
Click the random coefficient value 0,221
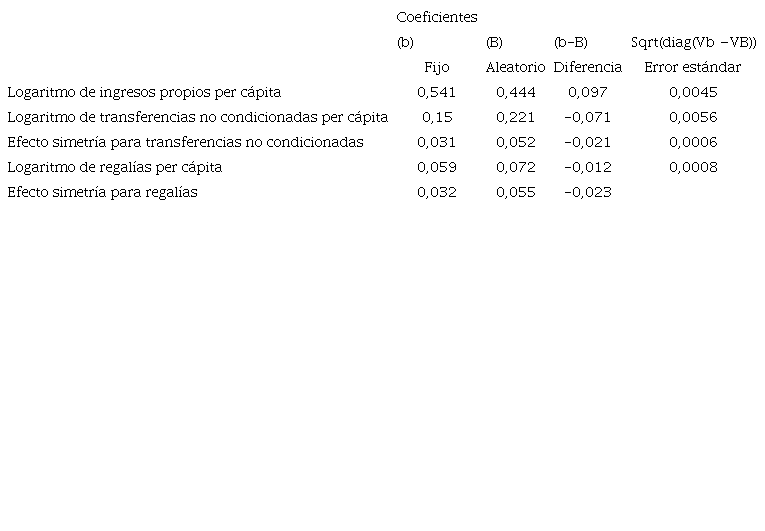pyautogui.click(x=515, y=117)
